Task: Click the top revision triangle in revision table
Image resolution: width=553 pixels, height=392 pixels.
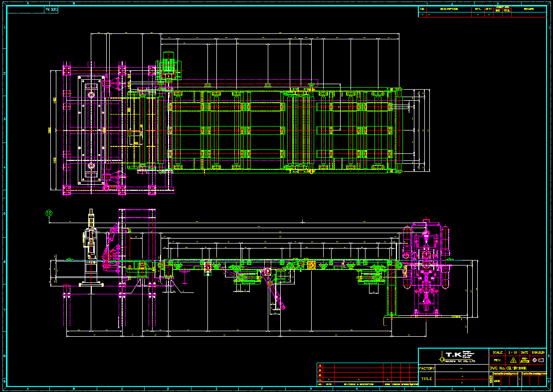Action: click(320, 366)
